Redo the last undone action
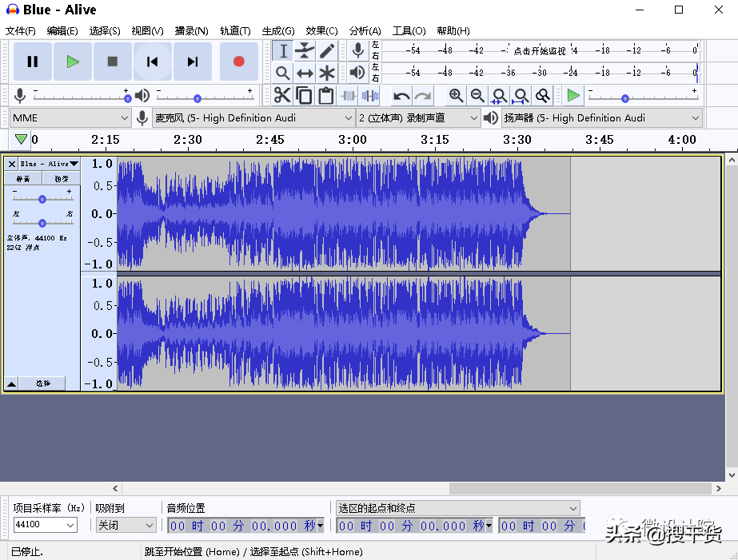This screenshot has width=738, height=560. point(423,96)
